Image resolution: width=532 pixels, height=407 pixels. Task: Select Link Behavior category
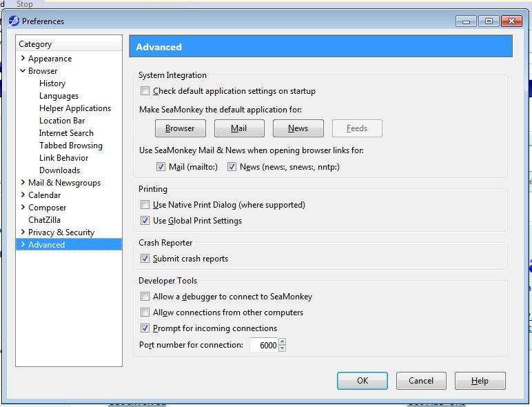[64, 158]
